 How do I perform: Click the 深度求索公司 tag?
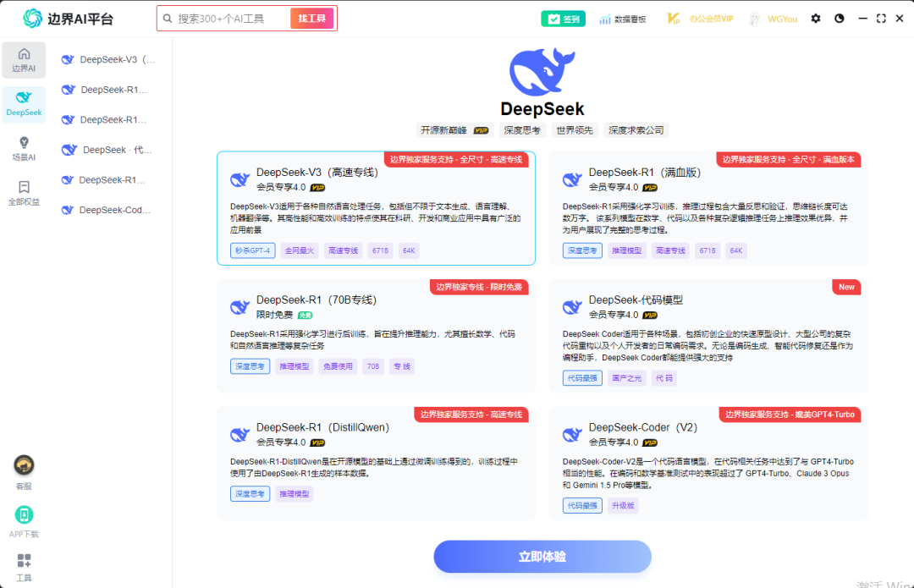636,130
